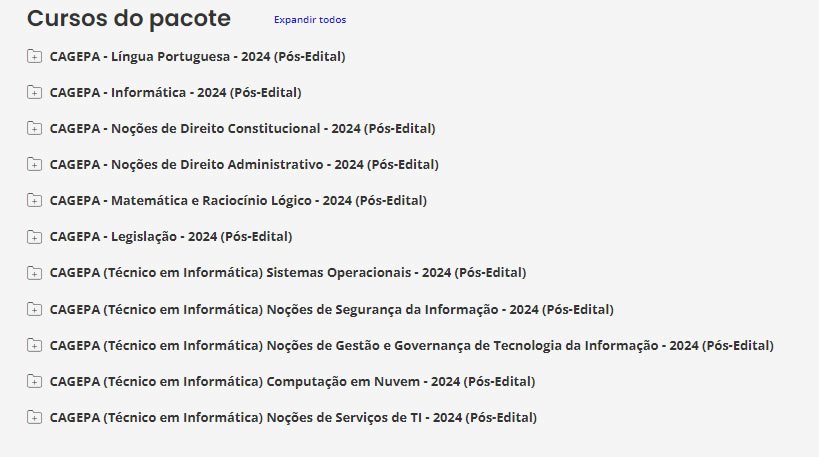Click the Expandir todos link

point(310,20)
